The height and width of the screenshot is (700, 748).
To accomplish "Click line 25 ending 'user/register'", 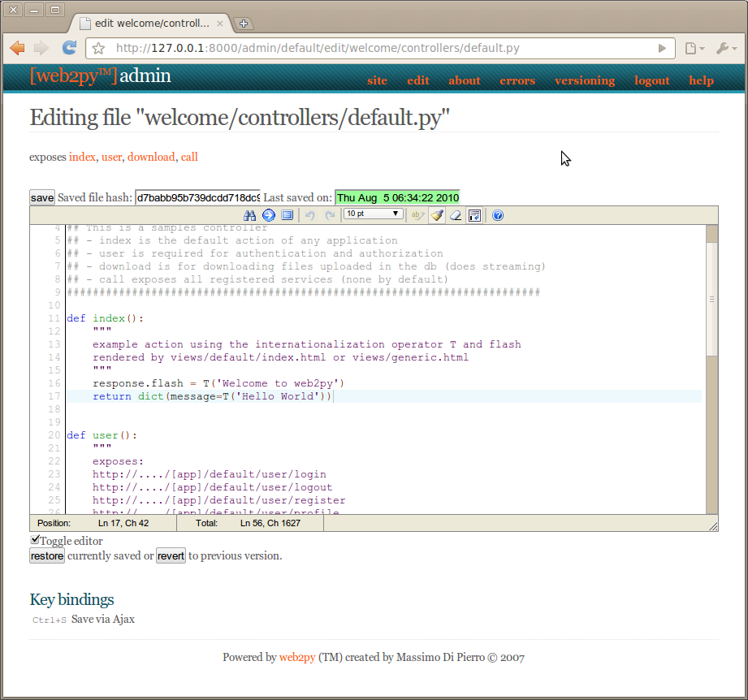I will (219, 499).
